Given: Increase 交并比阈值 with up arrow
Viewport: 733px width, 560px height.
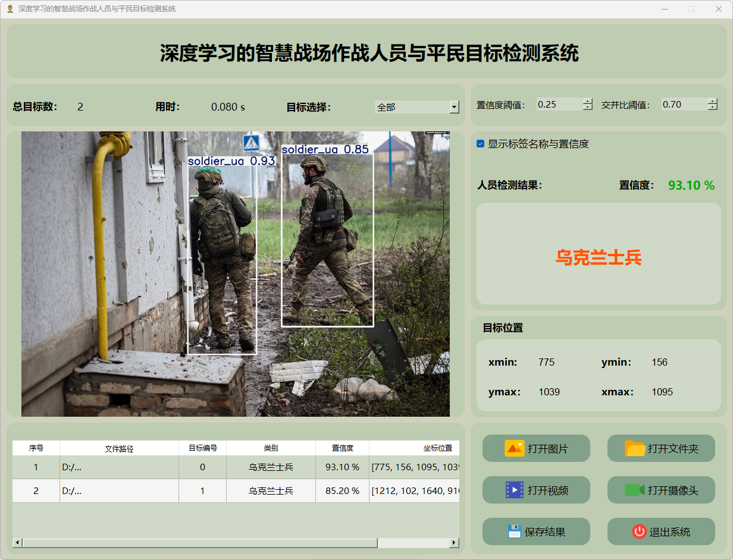Looking at the screenshot, I should (713, 101).
